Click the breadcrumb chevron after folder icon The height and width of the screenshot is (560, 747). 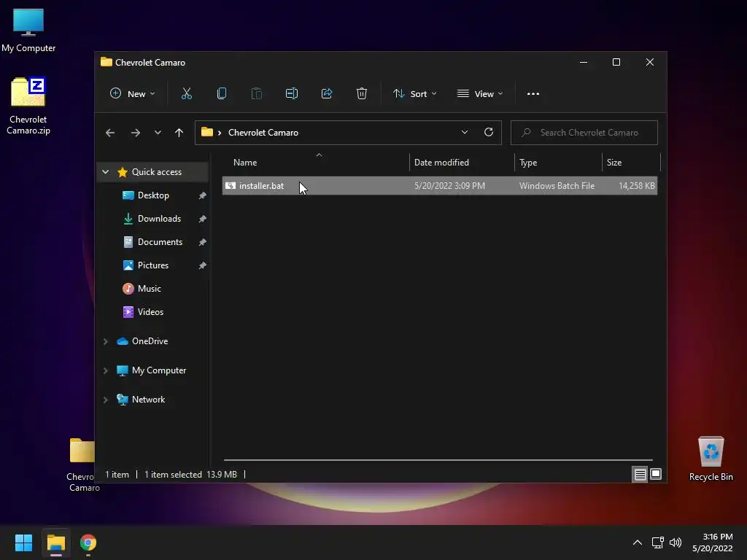pyautogui.click(x=220, y=133)
